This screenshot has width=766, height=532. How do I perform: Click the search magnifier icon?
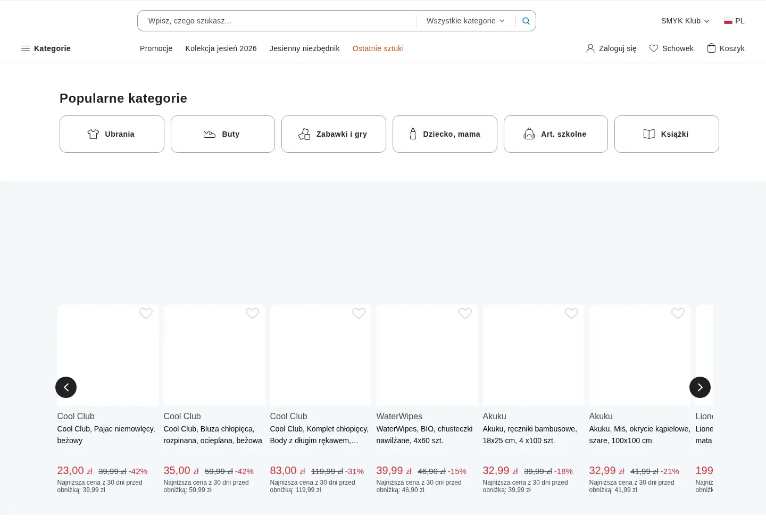tap(526, 21)
